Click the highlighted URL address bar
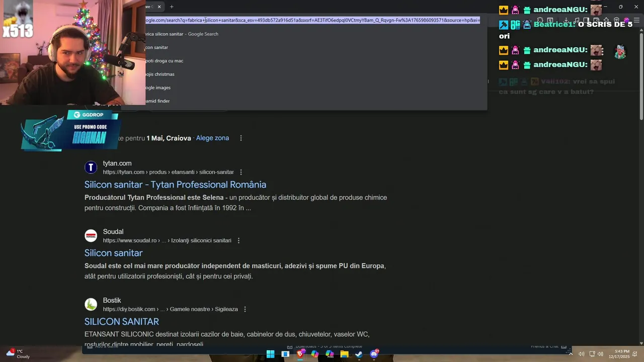 tap(313, 20)
